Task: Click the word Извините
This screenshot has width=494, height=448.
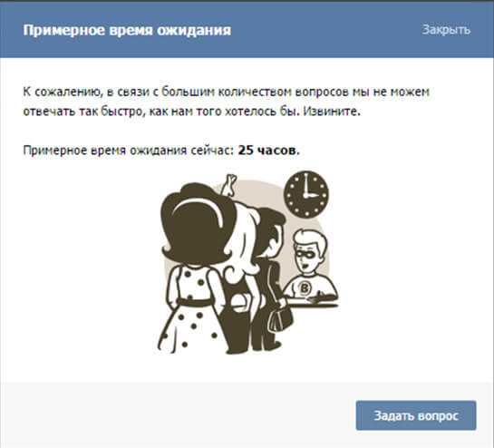Action: click(332, 112)
